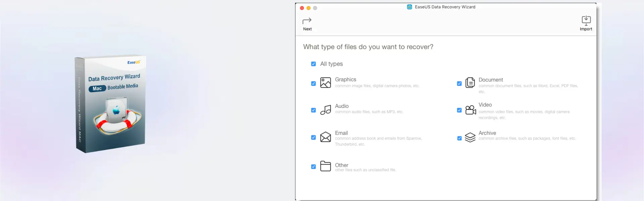644x201 pixels.
Task: Click the Data Recovery Wizard product box image
Action: pos(111,104)
